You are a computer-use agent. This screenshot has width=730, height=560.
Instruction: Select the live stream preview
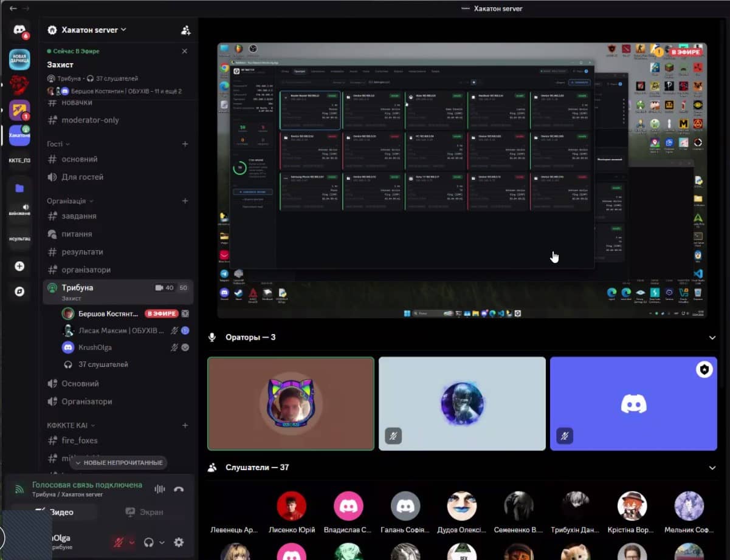click(x=462, y=180)
